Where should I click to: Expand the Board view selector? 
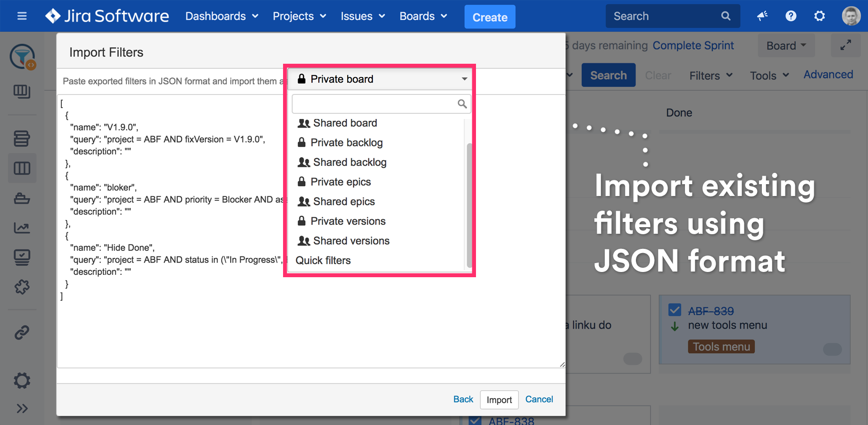(x=785, y=45)
